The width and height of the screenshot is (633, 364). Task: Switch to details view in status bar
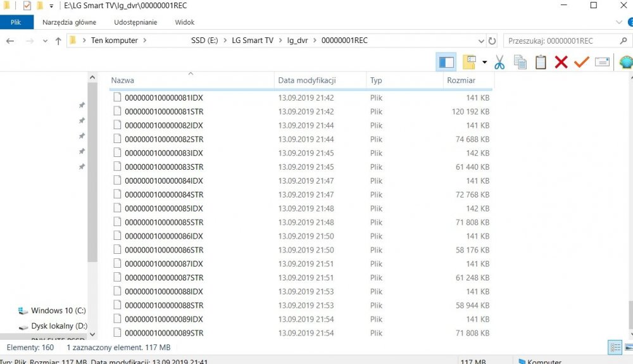(615, 347)
